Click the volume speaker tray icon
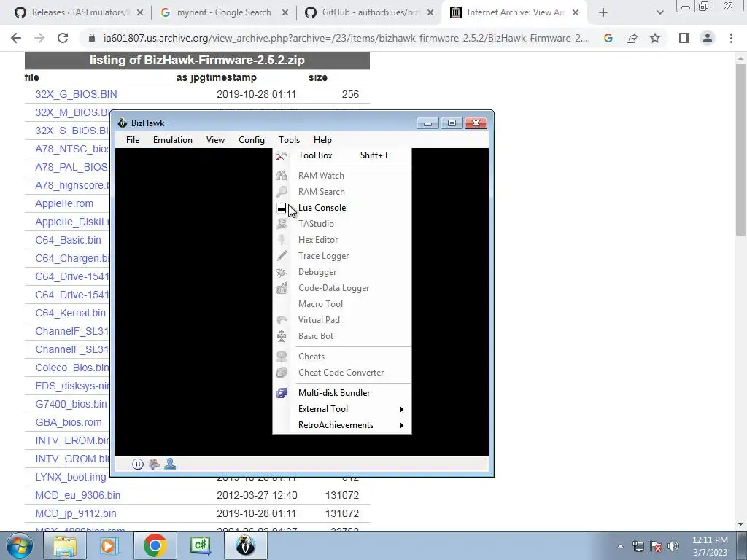The image size is (747, 560). [x=673, y=547]
